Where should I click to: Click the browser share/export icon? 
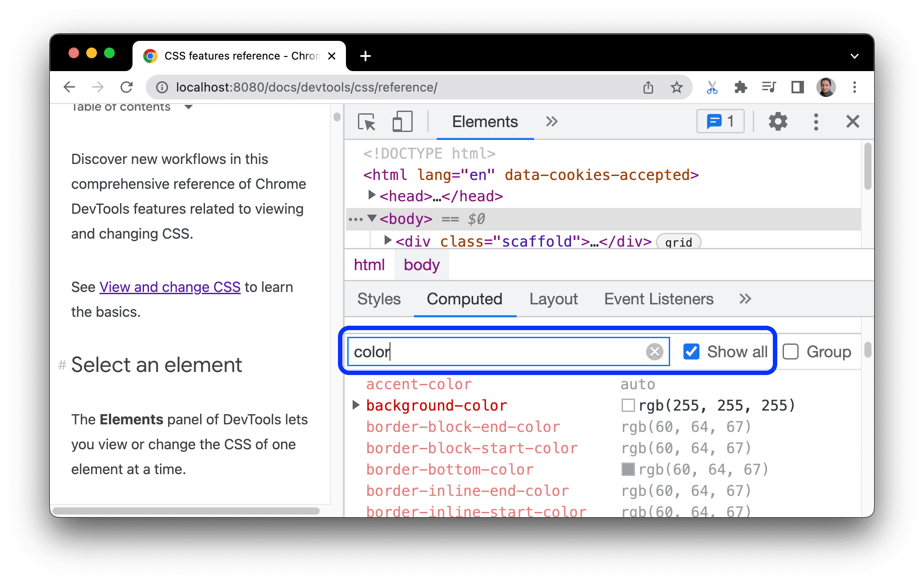(x=647, y=87)
